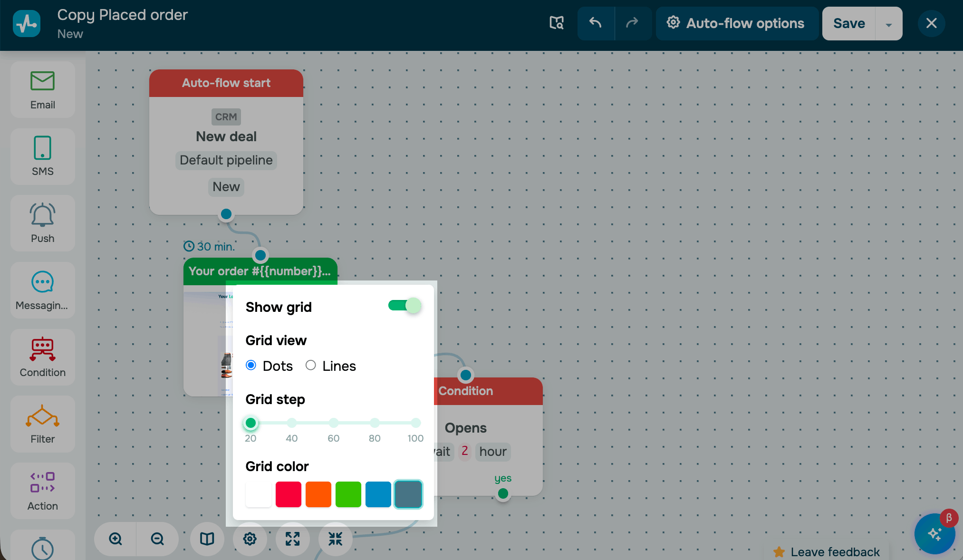
Task: Open Auto-flow options
Action: [736, 23]
